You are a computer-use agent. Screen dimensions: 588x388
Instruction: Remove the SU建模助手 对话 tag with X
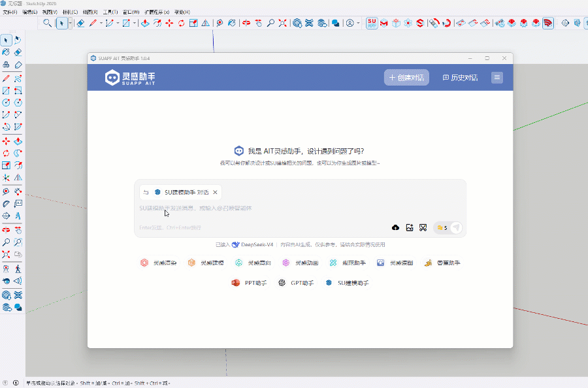coord(215,192)
